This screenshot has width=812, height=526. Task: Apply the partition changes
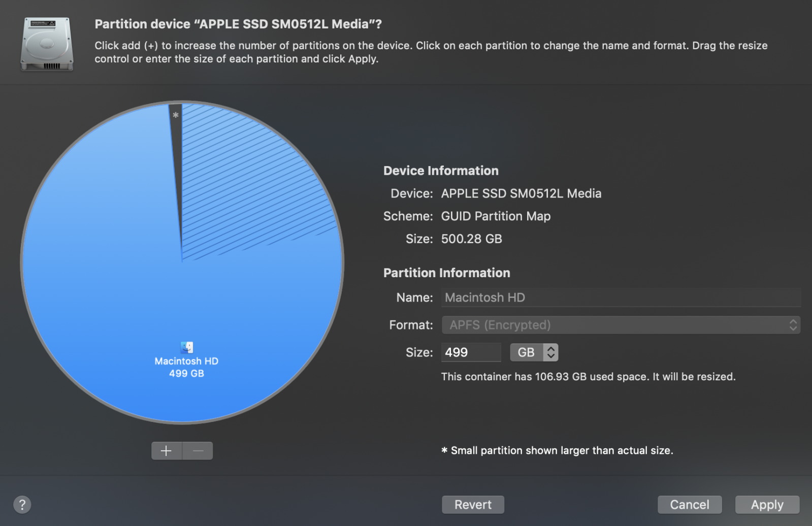click(x=767, y=505)
